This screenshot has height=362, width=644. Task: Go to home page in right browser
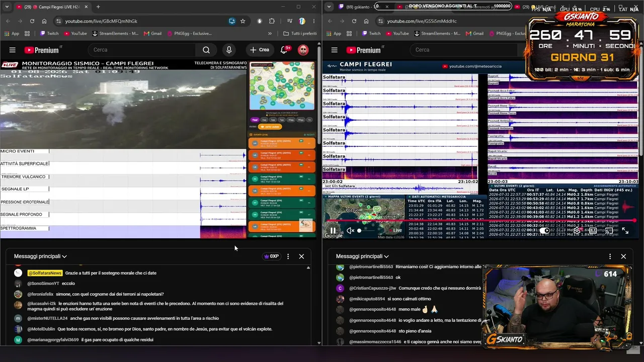(366, 21)
